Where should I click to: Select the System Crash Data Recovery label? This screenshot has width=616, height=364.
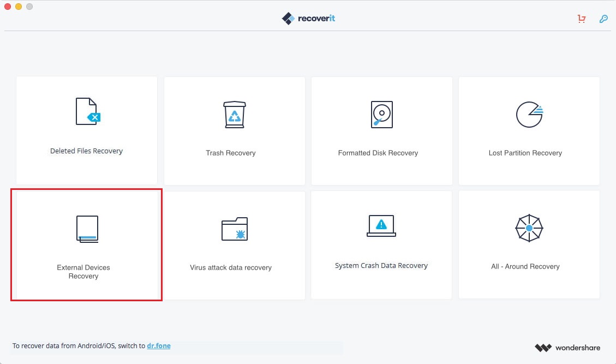[381, 266]
